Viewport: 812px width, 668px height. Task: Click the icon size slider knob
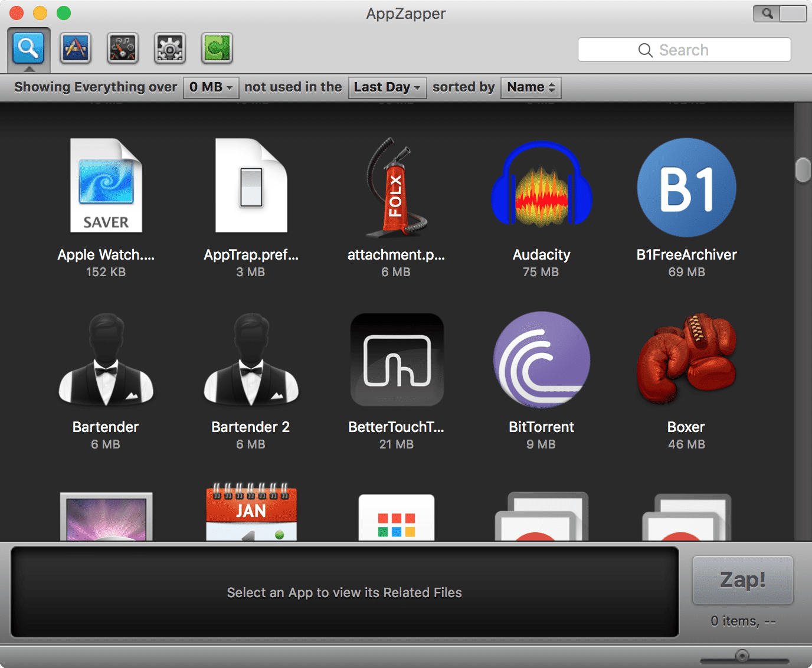(742, 656)
